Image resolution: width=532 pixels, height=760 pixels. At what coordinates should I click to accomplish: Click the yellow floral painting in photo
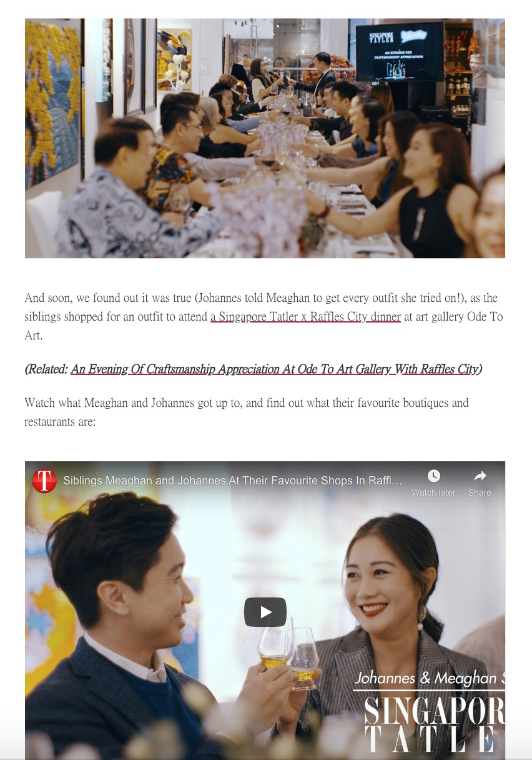pos(53,100)
